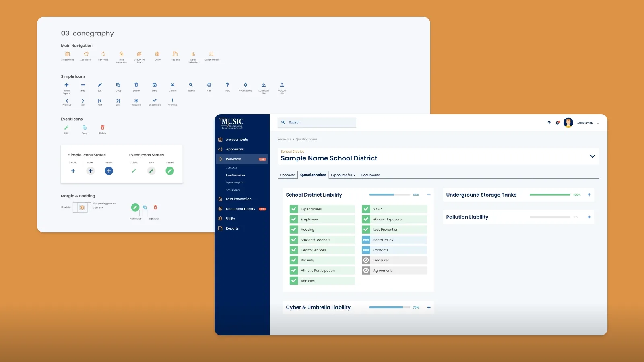Toggle the SASC checkbox

pyautogui.click(x=366, y=209)
